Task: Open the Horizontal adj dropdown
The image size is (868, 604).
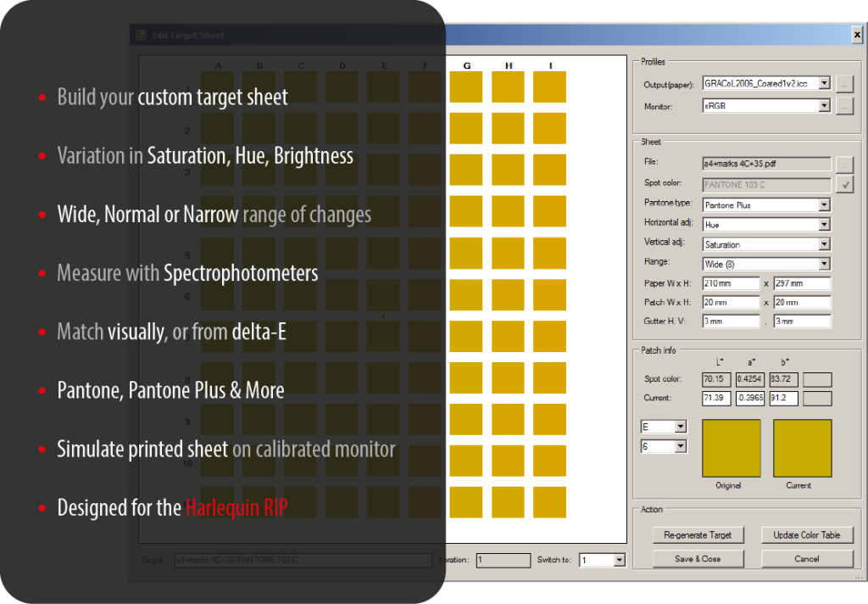Action: pyautogui.click(x=824, y=225)
